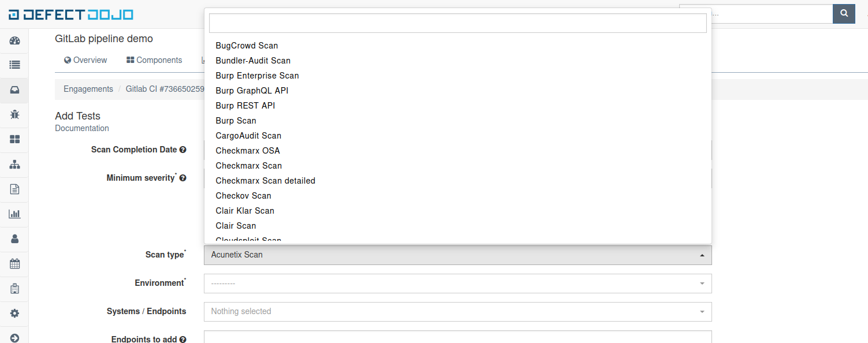
Task: Click the Scan Completion Date help icon
Action: point(183,149)
